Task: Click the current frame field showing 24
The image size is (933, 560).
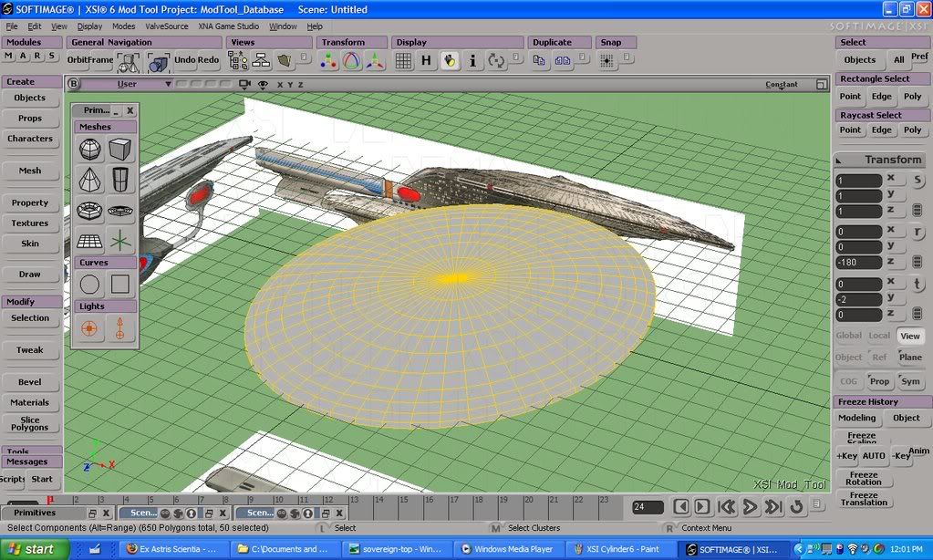Action: pos(648,507)
